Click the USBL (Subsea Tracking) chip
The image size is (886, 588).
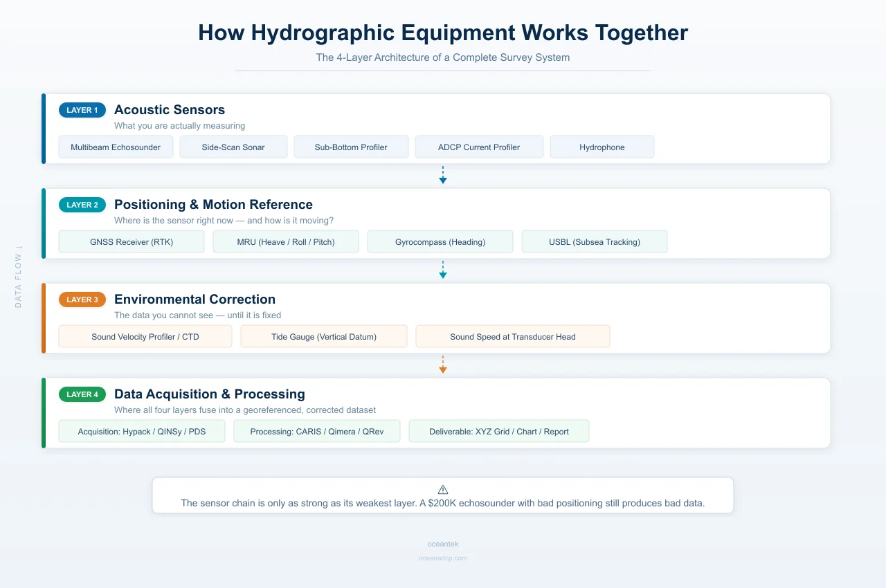point(595,241)
